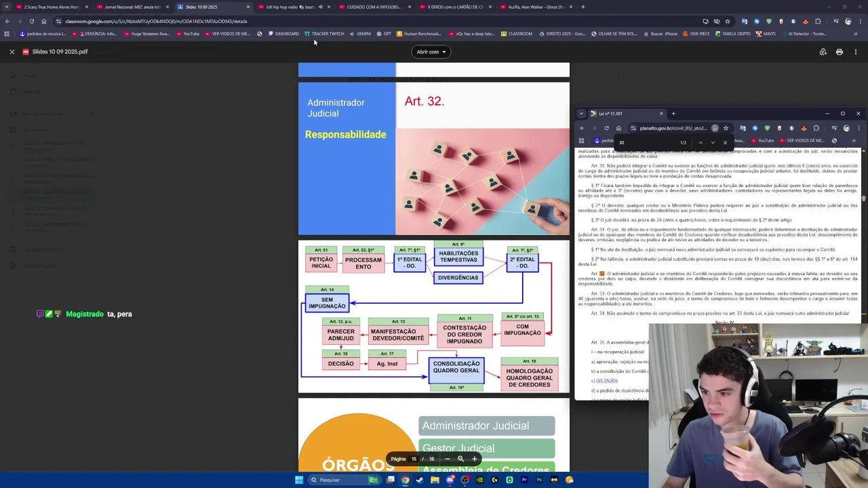Go back in the Lei 11.101 window
This screenshot has width=868, height=488.
[582, 128]
